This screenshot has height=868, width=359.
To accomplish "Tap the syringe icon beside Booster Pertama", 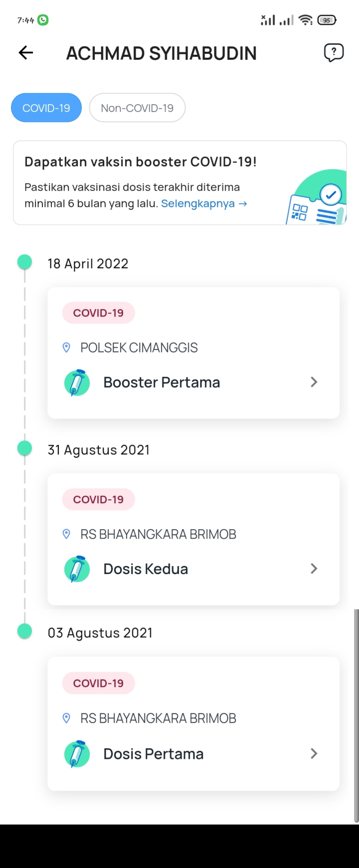I will [x=77, y=383].
